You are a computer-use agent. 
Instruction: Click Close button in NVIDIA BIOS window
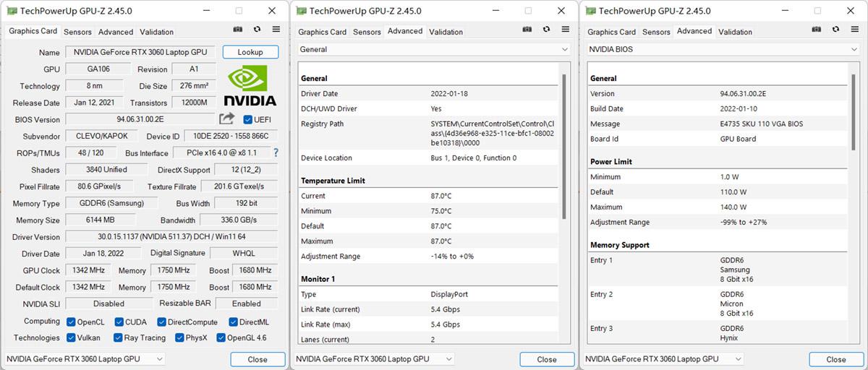point(836,359)
